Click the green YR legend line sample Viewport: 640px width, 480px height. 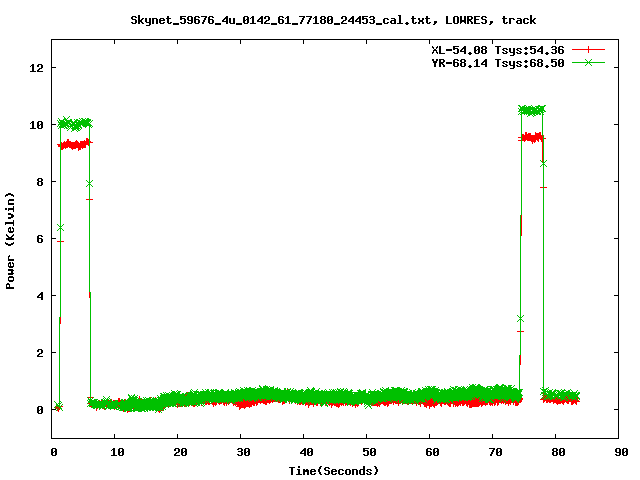[x=588, y=62]
